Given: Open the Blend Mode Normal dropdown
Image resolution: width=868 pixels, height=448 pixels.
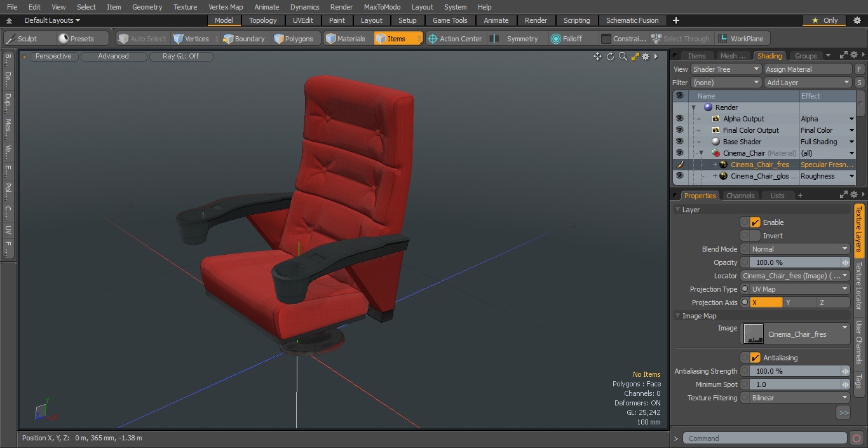Looking at the screenshot, I should [800, 249].
